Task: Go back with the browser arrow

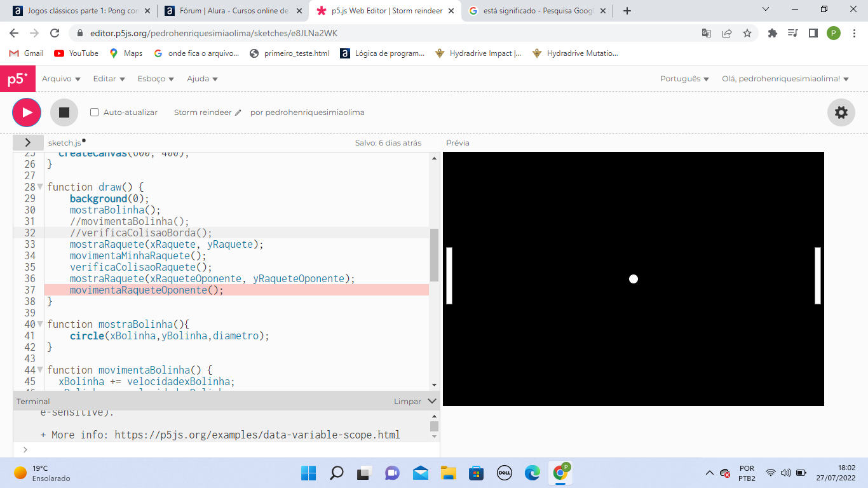Action: click(14, 33)
